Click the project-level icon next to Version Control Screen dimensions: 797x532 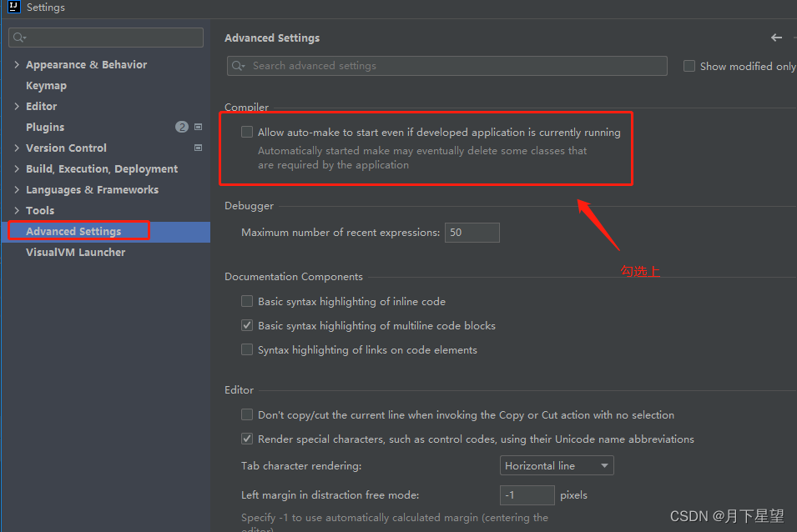click(199, 148)
